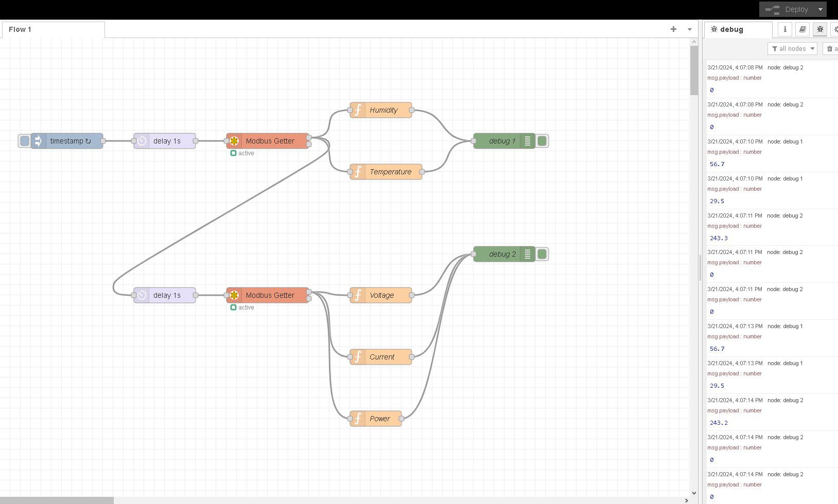Screen dimensions: 838x504
Task: Open the help book sidebar icon
Action: click(x=802, y=29)
